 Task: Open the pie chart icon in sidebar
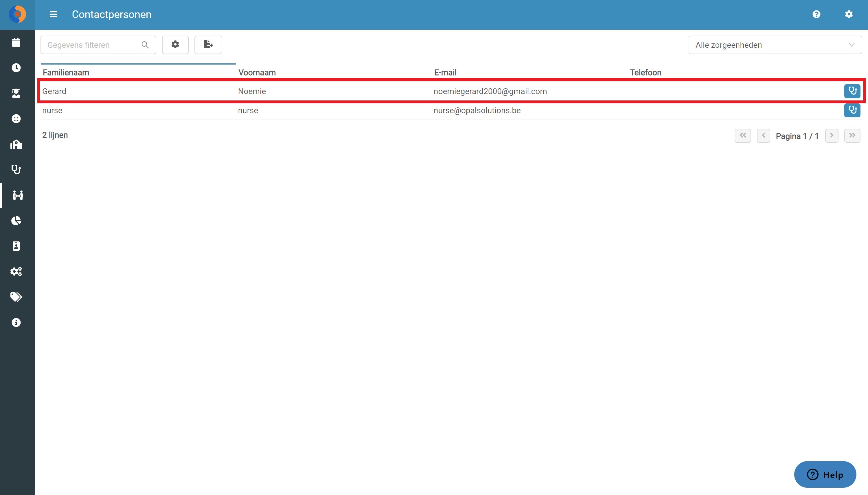point(16,221)
